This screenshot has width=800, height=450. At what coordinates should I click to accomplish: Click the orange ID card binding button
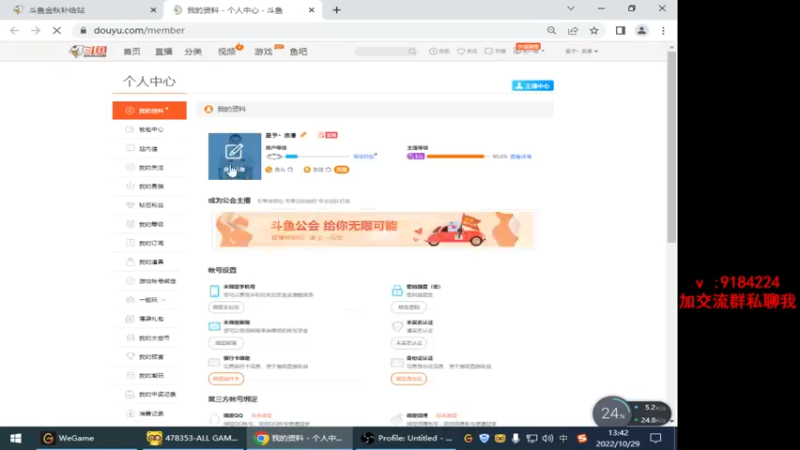[409, 379]
